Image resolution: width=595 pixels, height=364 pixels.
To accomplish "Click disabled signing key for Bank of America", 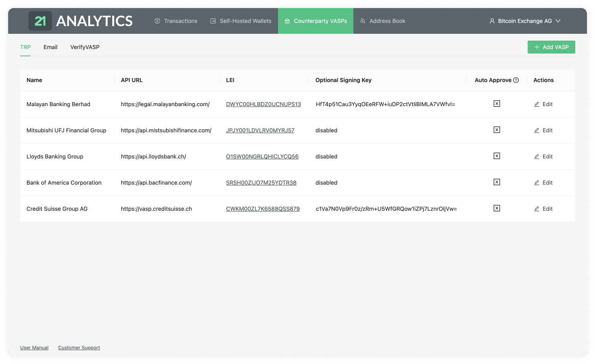I will (326, 183).
